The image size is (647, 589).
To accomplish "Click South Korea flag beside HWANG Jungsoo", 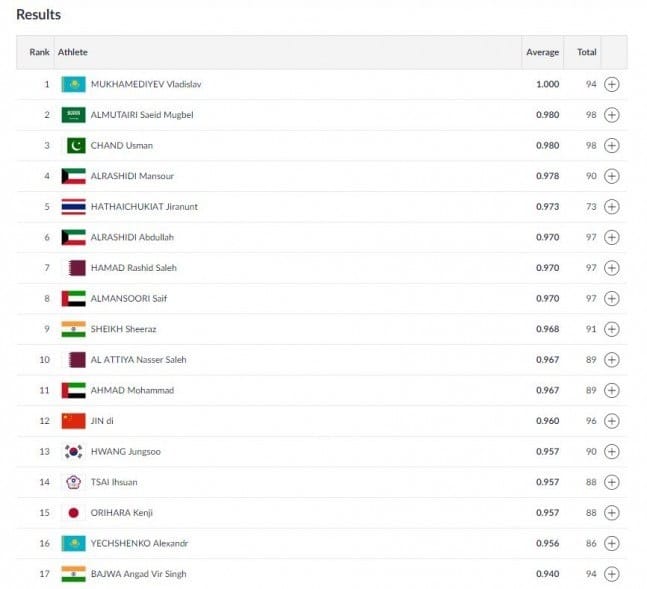I will tap(73, 452).
